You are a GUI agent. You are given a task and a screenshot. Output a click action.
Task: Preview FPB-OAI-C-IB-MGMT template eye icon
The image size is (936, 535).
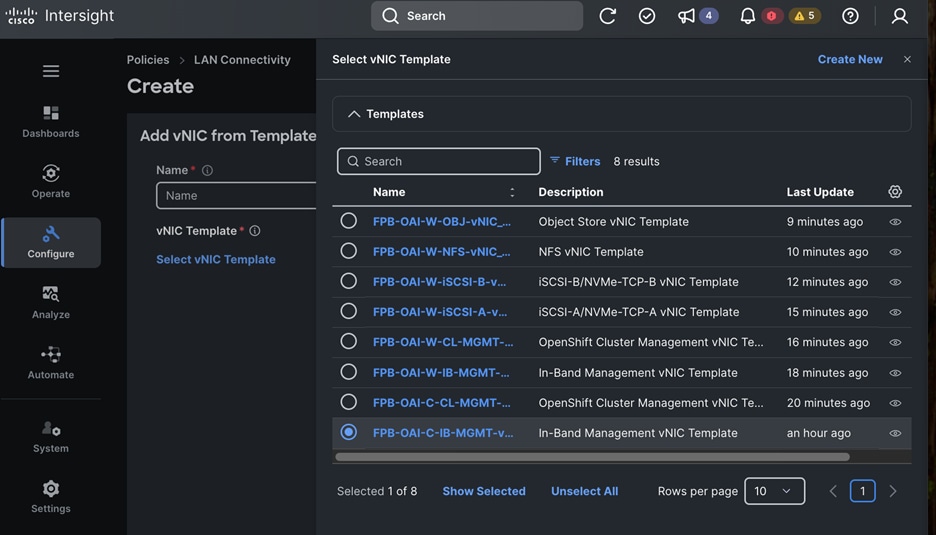click(x=895, y=433)
